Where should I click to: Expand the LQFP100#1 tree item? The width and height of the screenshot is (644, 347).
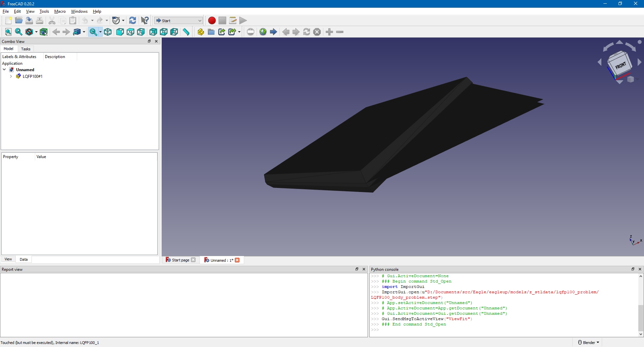11,76
